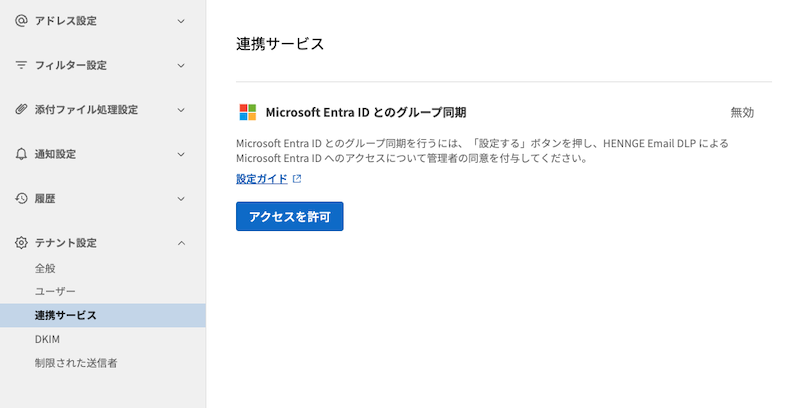The image size is (800, 408).
Task: Go to 制限された送信者 in sidebar
Action: click(76, 363)
